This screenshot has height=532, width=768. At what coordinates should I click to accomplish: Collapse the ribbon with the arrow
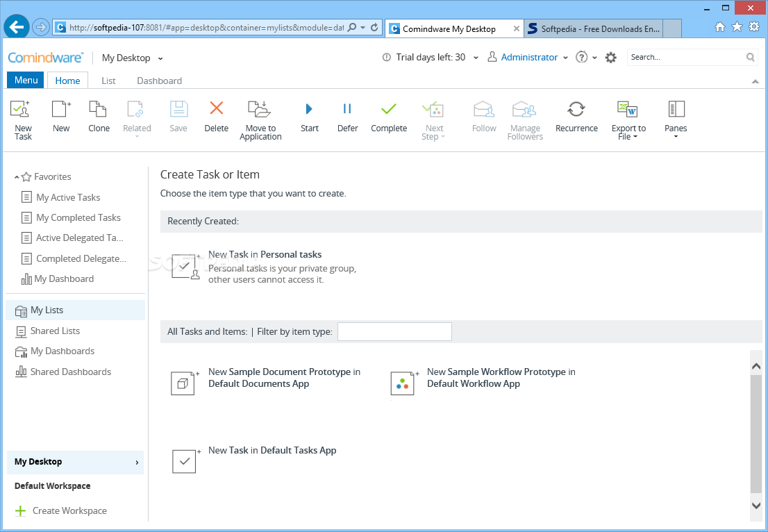coord(755,81)
